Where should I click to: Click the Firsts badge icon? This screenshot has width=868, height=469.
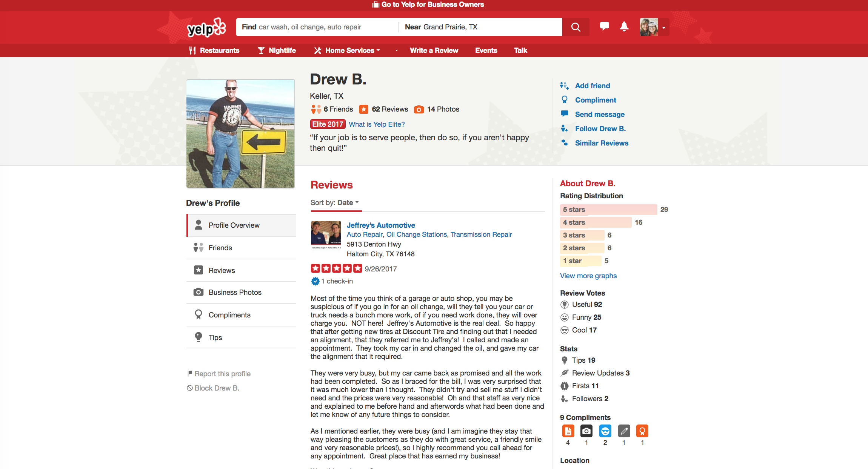(x=565, y=386)
